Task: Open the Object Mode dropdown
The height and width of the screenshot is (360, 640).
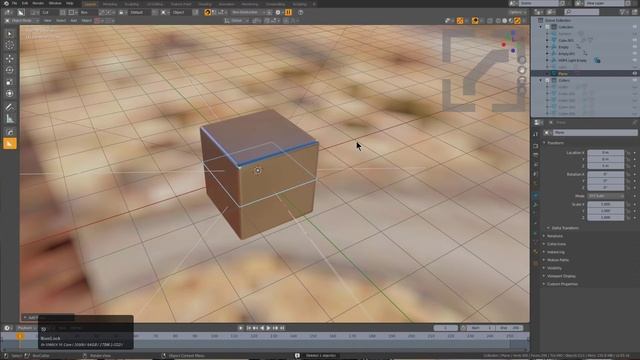Action: coord(22,20)
